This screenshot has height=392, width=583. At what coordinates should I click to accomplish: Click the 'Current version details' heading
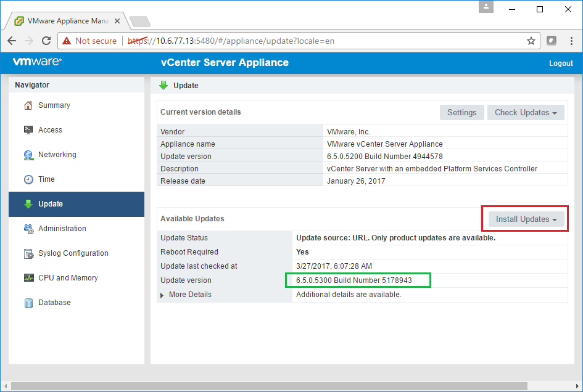(x=201, y=112)
